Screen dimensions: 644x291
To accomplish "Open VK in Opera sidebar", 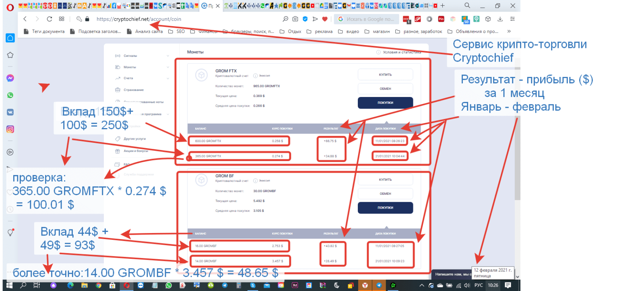I will pyautogui.click(x=10, y=112).
